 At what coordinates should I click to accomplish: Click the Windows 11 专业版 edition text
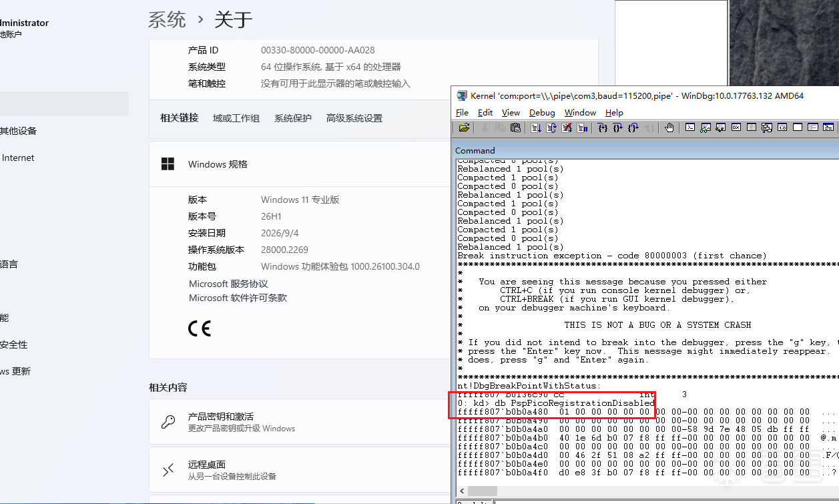point(300,200)
